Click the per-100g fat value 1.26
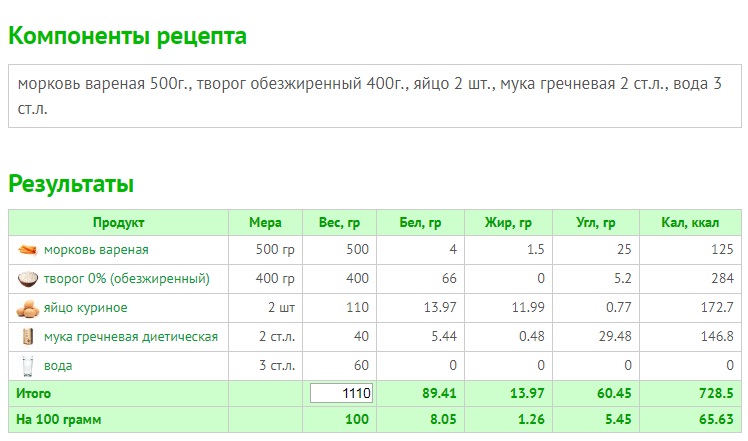Image resolution: width=748 pixels, height=441 pixels. tap(531, 420)
